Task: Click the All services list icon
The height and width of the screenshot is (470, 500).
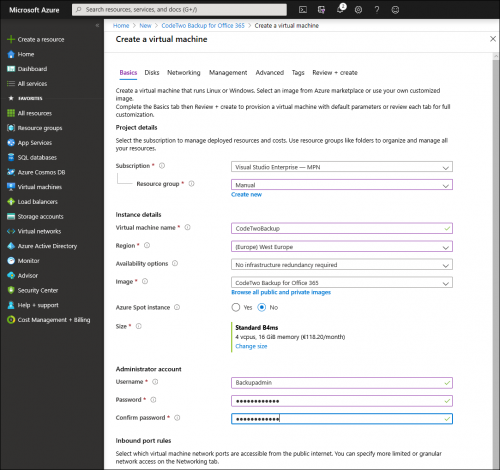Action: coord(11,84)
